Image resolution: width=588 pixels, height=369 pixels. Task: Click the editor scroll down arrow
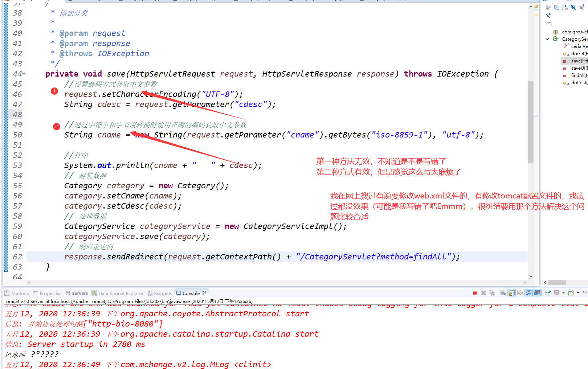[531, 276]
